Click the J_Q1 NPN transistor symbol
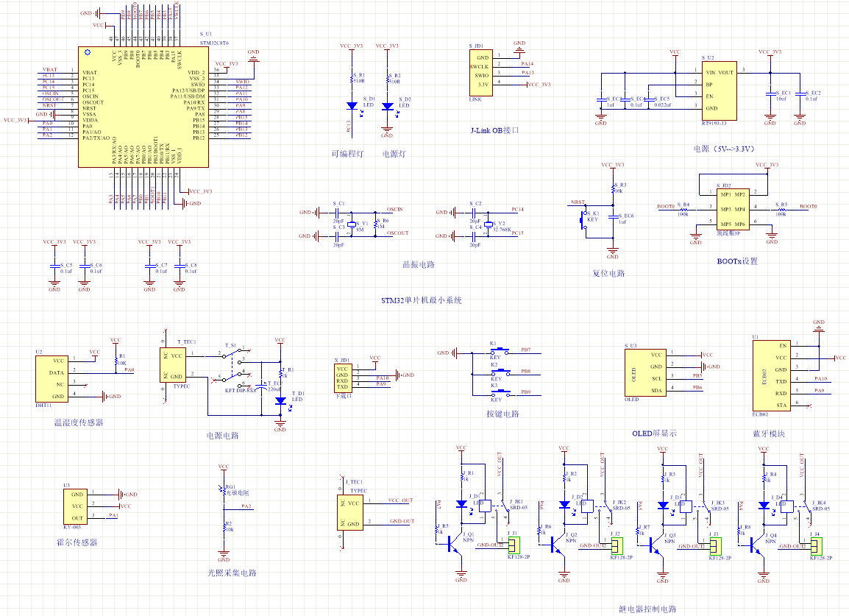 click(x=454, y=545)
